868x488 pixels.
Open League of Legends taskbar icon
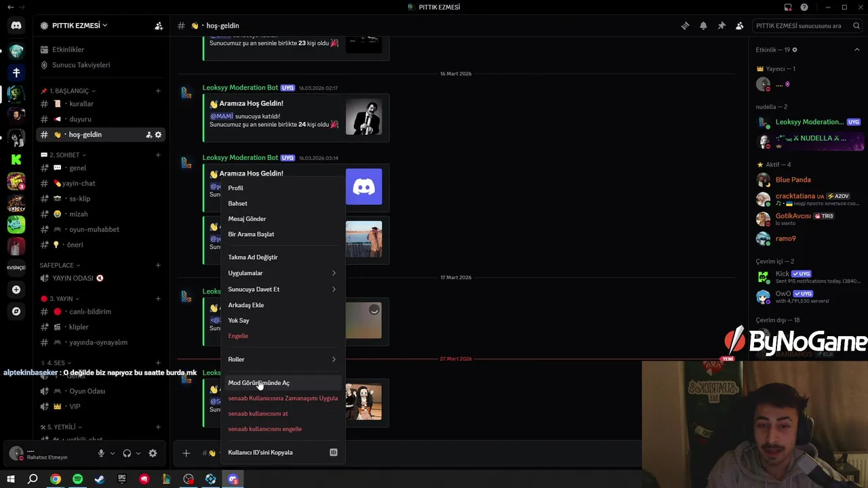click(166, 479)
